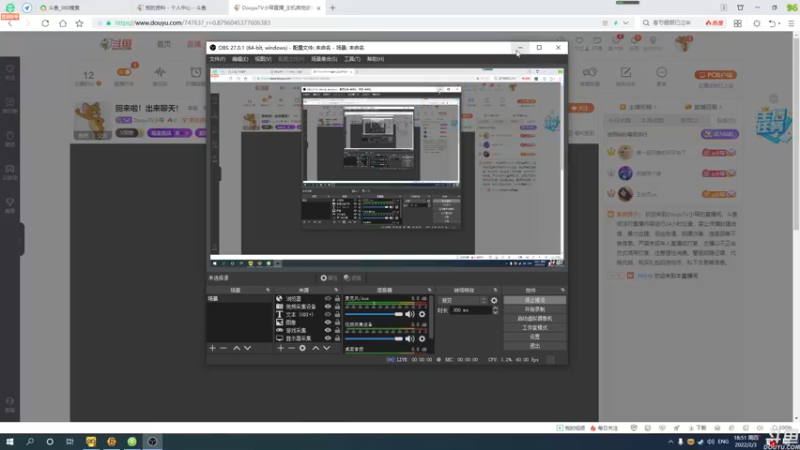Toggle visibility of text (GDI+) source

click(x=328, y=314)
